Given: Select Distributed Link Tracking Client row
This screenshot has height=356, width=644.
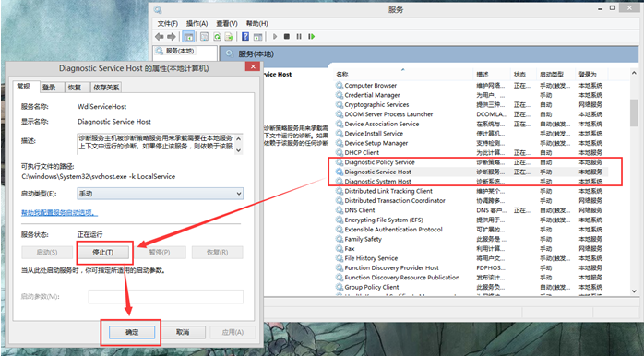Looking at the screenshot, I should (x=471, y=191).
